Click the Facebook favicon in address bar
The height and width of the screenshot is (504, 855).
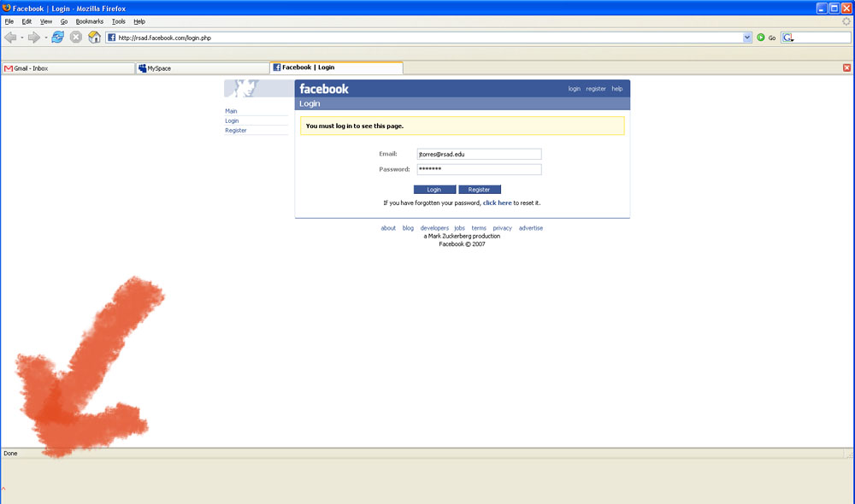click(112, 38)
